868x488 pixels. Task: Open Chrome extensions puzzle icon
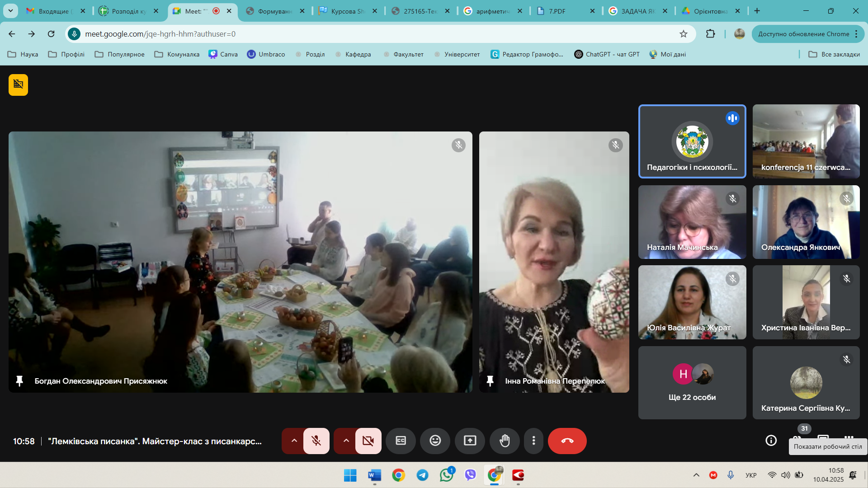point(710,34)
